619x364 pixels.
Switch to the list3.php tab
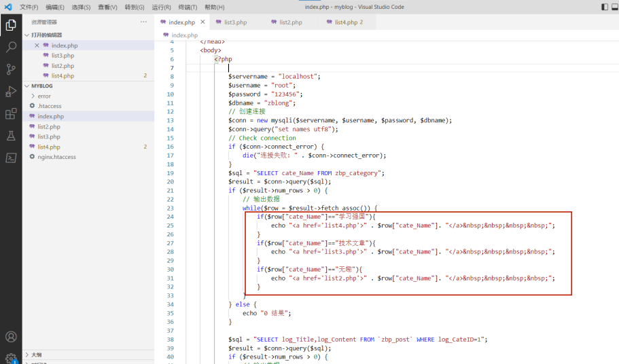[235, 22]
